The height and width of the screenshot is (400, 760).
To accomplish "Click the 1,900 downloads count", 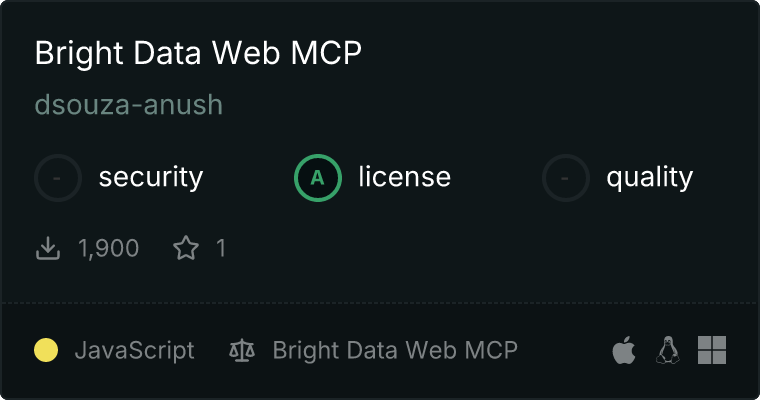I will (109, 248).
